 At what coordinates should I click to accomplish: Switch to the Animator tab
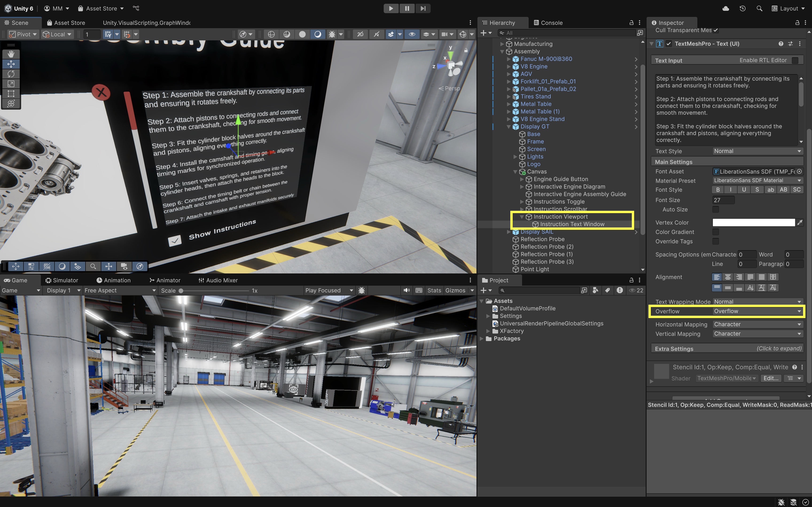point(165,280)
